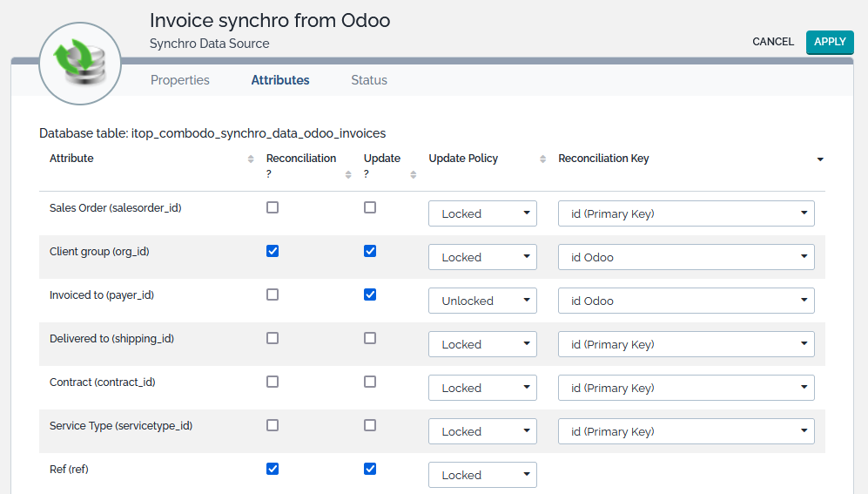Tick Update checkbox for Contract (contract_id)
Image resolution: width=868 pixels, height=494 pixels.
pyautogui.click(x=370, y=382)
